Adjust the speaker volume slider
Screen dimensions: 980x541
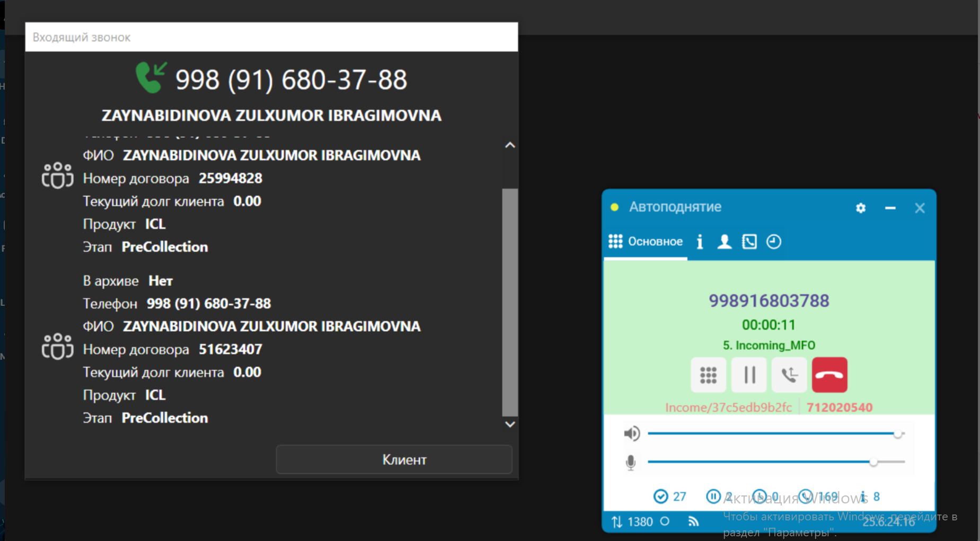click(x=775, y=433)
